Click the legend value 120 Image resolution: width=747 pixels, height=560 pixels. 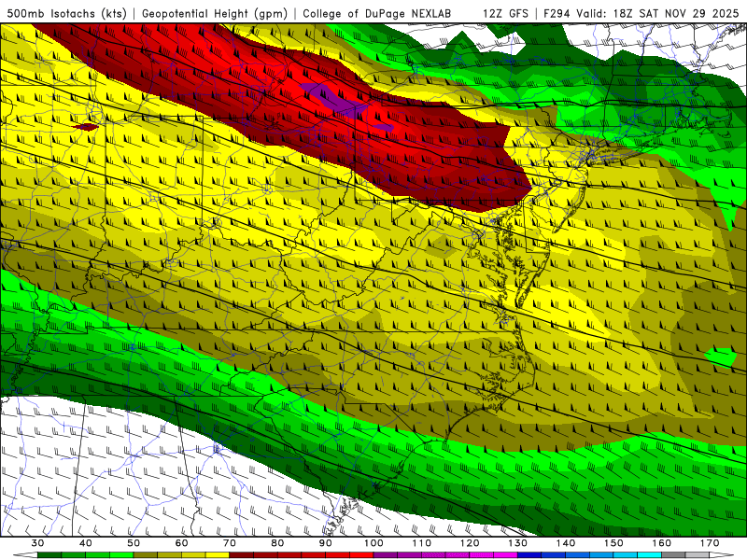[470, 543]
